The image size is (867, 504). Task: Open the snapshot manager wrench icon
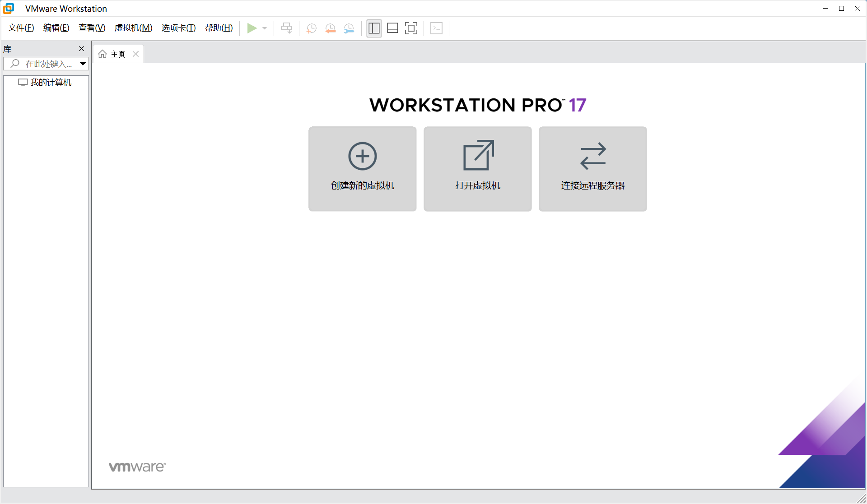tap(349, 28)
